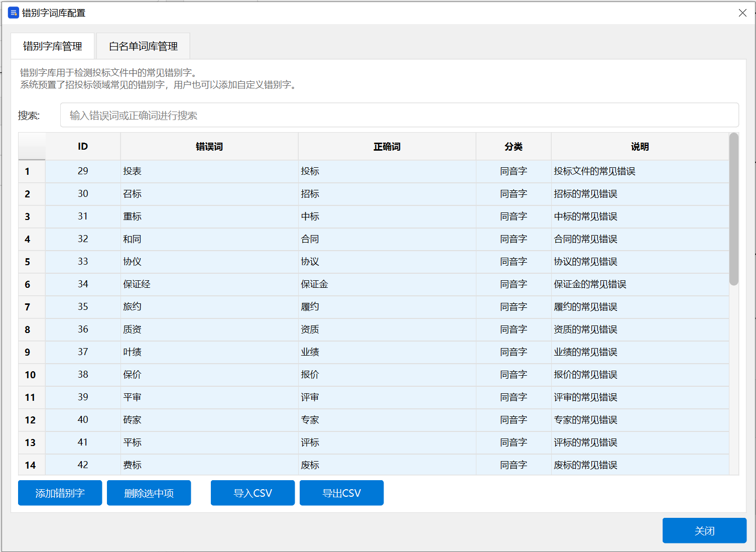Select the 错别字库管理 tab
The width and height of the screenshot is (756, 552).
(x=52, y=46)
